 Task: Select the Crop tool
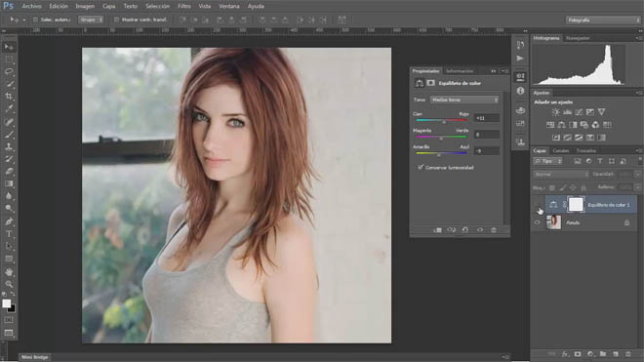(x=9, y=97)
